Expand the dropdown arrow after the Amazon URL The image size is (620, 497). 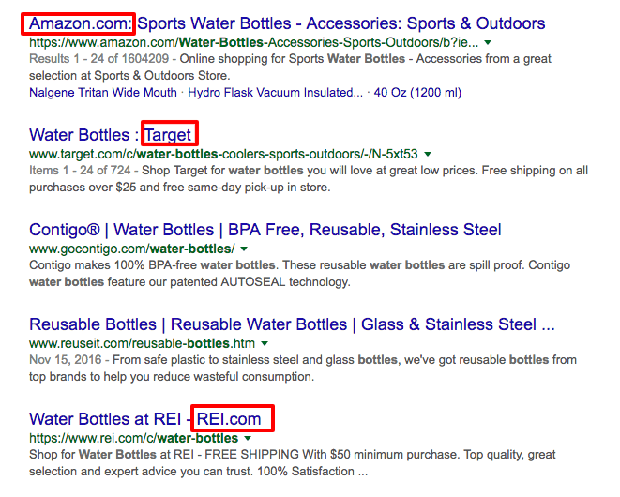[488, 42]
